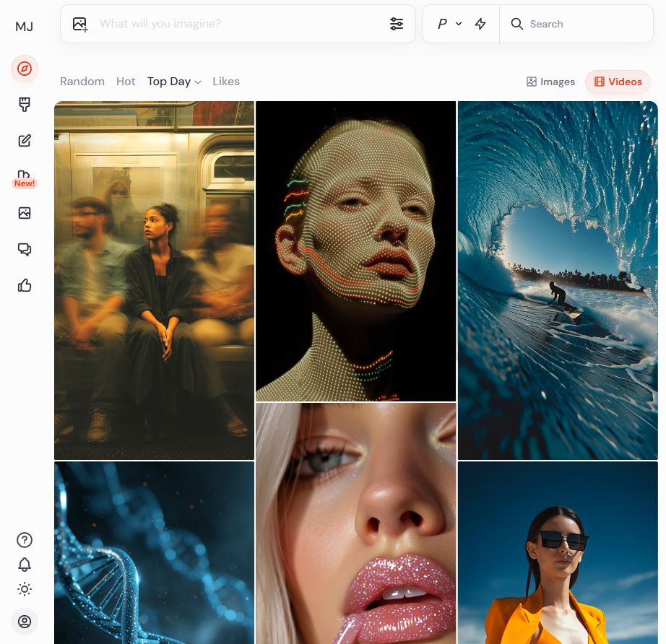Open the account profile icon

(x=25, y=622)
